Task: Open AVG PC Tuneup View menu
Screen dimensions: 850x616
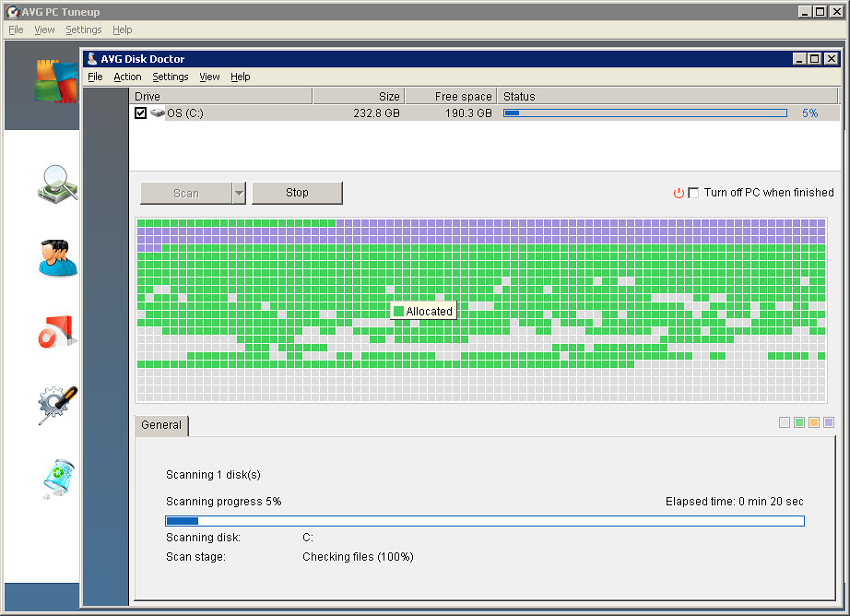Action: coord(44,30)
